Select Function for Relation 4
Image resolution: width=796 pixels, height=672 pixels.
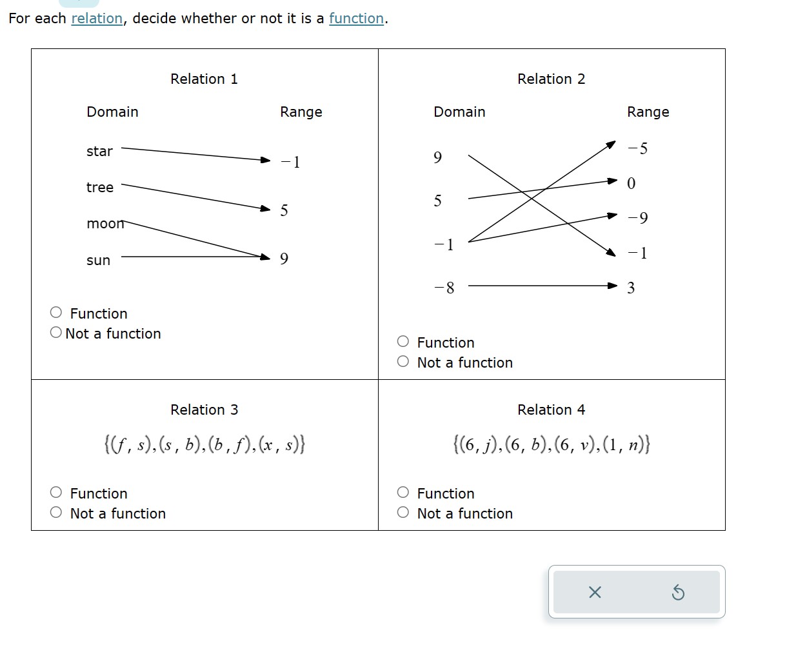403,491
